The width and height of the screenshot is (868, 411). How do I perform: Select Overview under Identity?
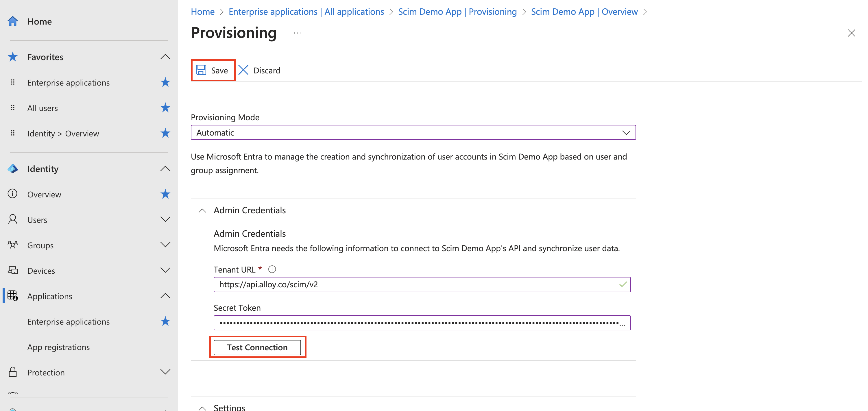pos(44,195)
